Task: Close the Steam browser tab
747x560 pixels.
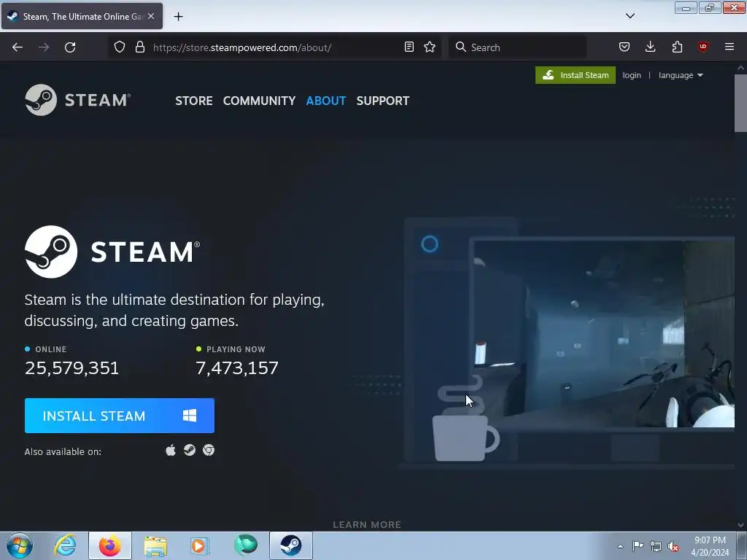Action: click(x=151, y=16)
